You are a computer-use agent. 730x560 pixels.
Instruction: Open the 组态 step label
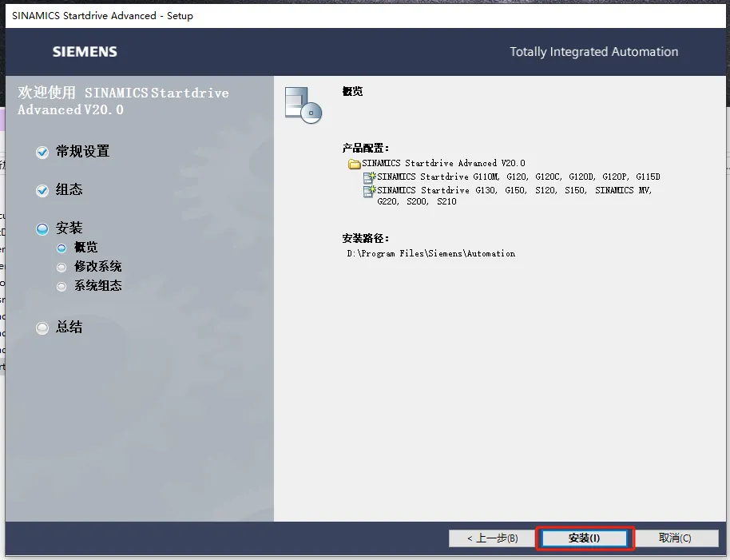click(x=69, y=189)
